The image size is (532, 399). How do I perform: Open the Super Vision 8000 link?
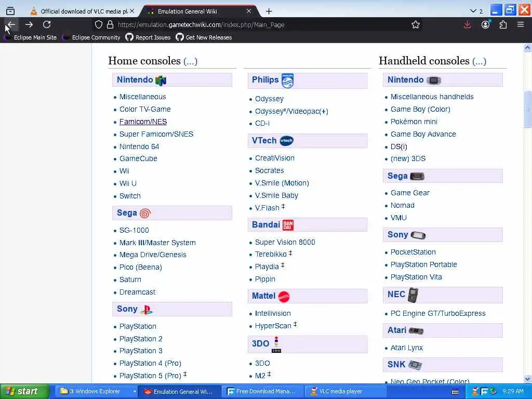click(x=285, y=242)
